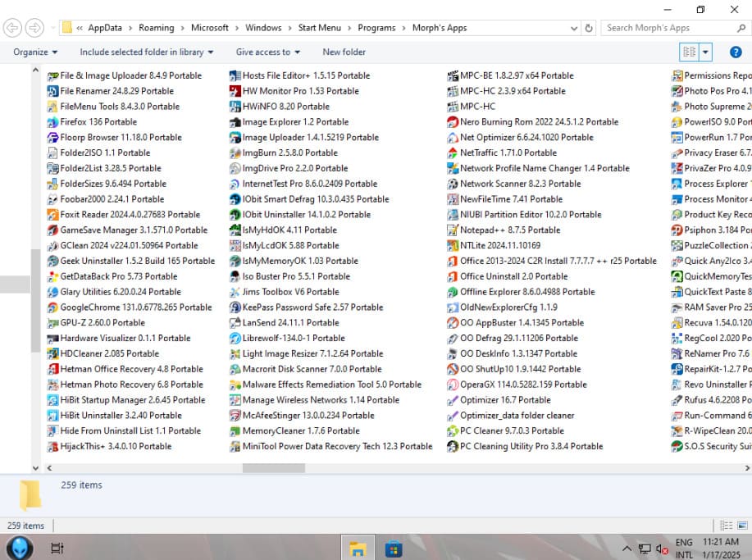Viewport: 752px width, 560px height.
Task: Navigate to the Programs breadcrumb
Action: tap(376, 28)
